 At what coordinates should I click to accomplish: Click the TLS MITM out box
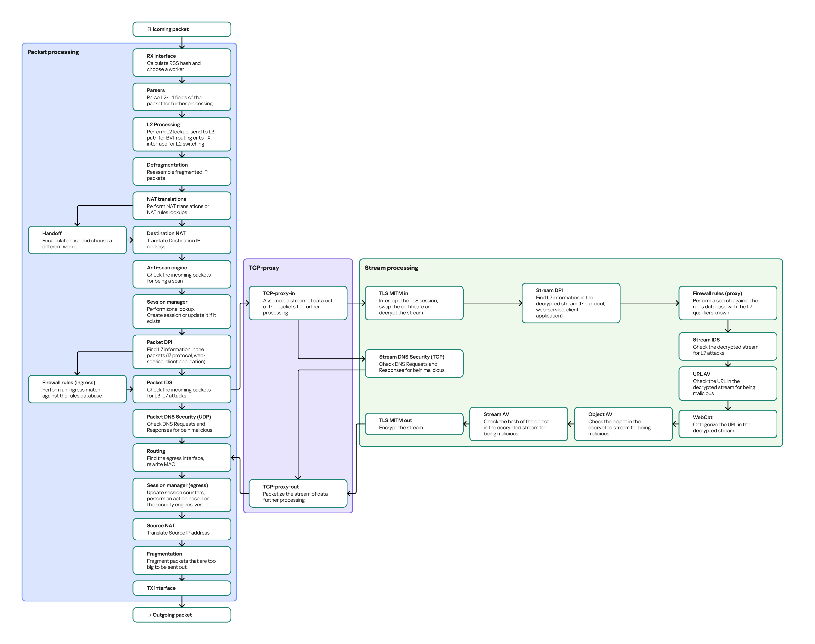point(414,424)
